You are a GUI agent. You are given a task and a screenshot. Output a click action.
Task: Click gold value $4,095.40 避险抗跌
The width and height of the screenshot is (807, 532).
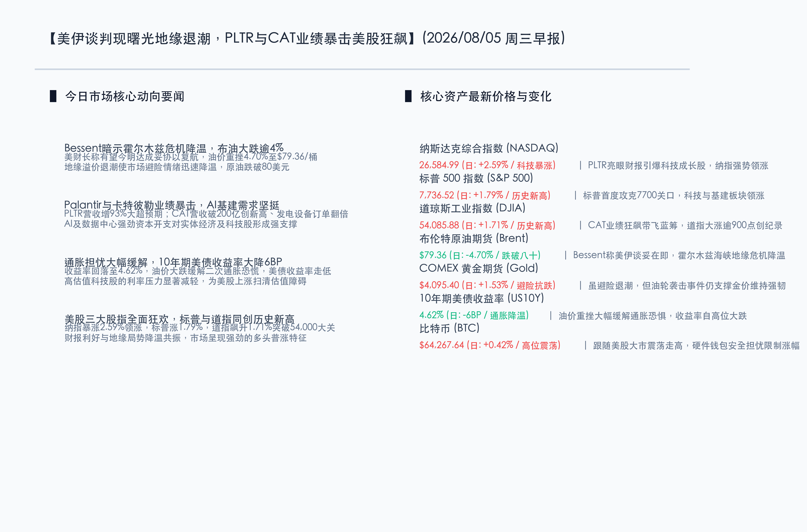488,285
